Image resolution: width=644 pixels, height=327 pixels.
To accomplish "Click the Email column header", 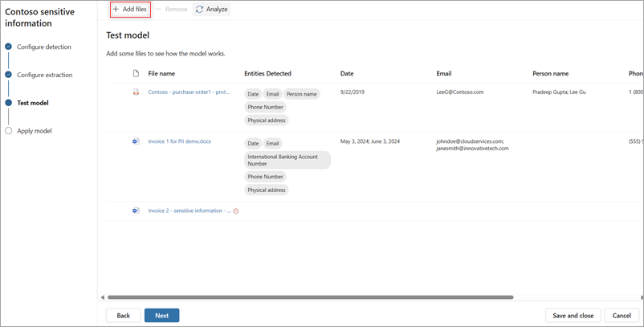I will 444,74.
